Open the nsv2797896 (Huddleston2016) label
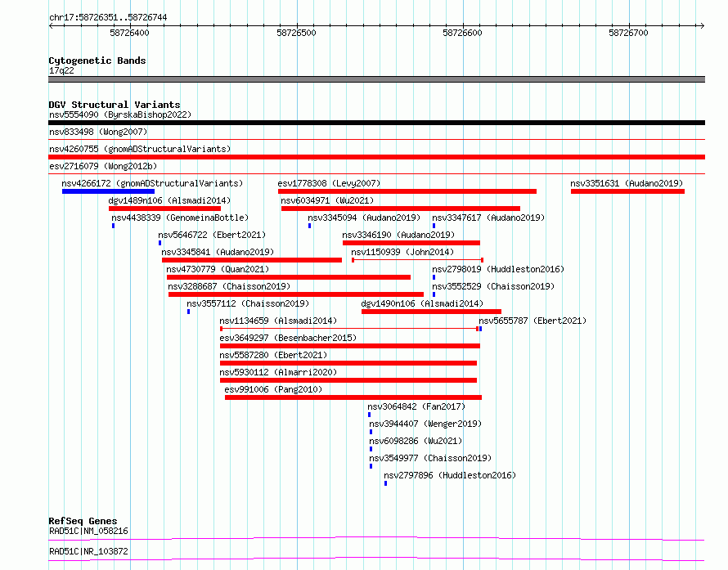Image resolution: width=728 pixels, height=570 pixels. point(450,475)
